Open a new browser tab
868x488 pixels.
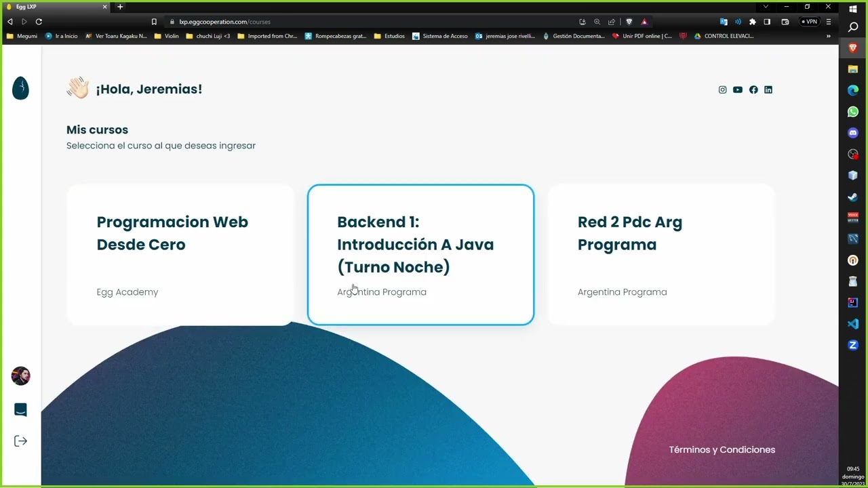tap(120, 7)
